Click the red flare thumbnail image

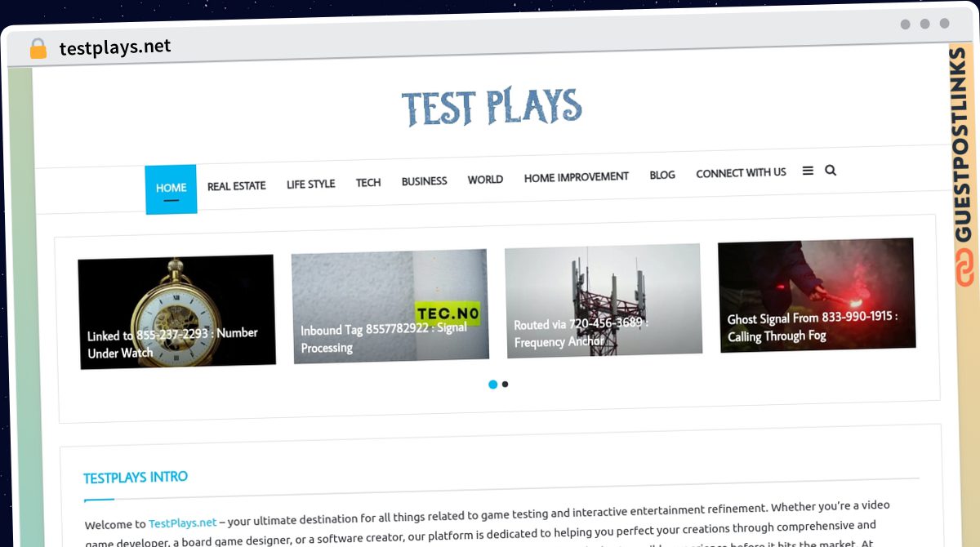[x=817, y=295]
